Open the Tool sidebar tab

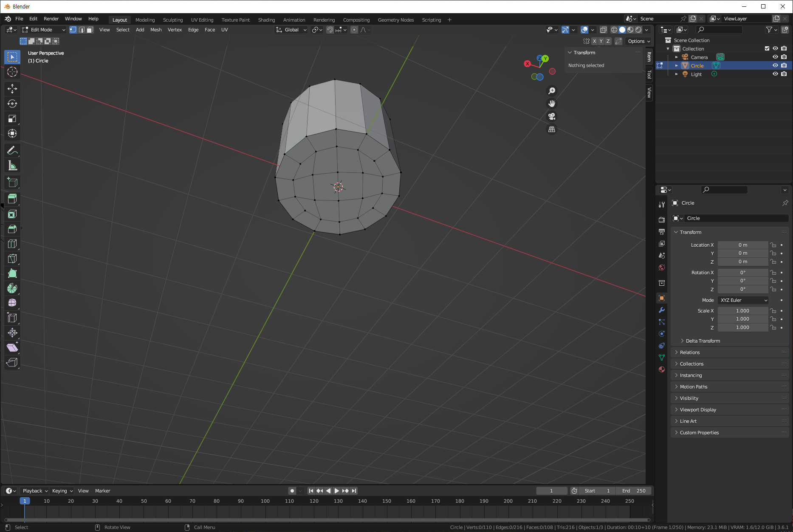click(649, 75)
